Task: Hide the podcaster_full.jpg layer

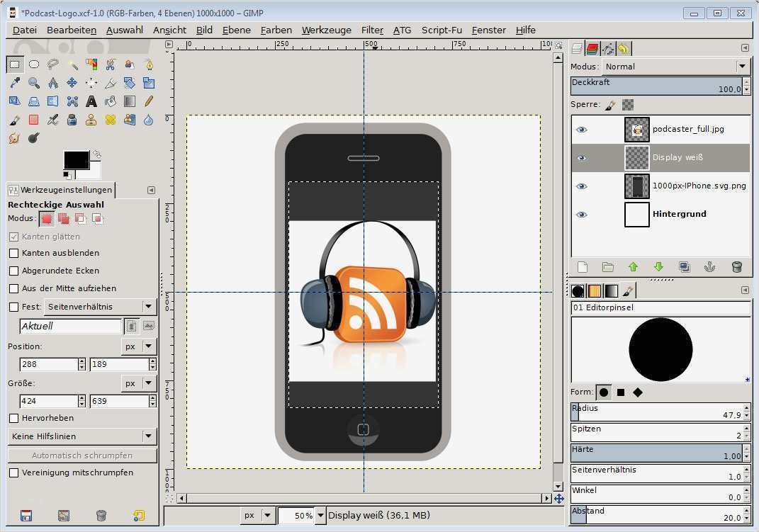Action: (582, 130)
